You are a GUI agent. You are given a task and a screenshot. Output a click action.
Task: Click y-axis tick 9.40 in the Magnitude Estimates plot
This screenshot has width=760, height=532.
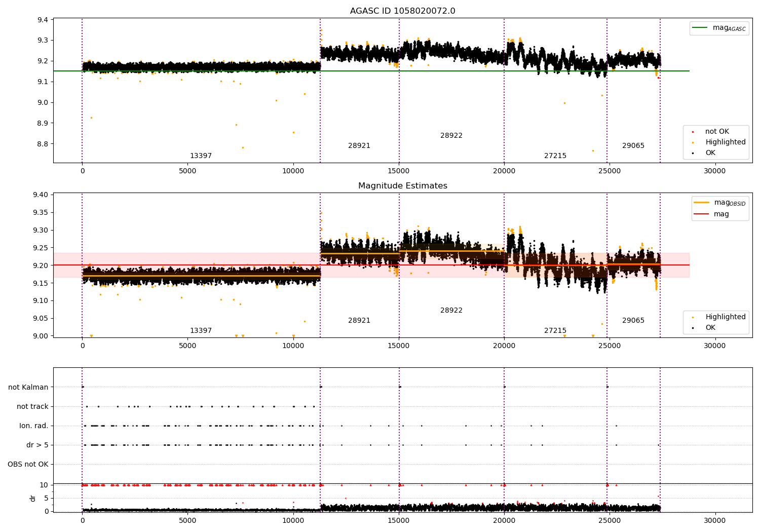click(x=41, y=195)
